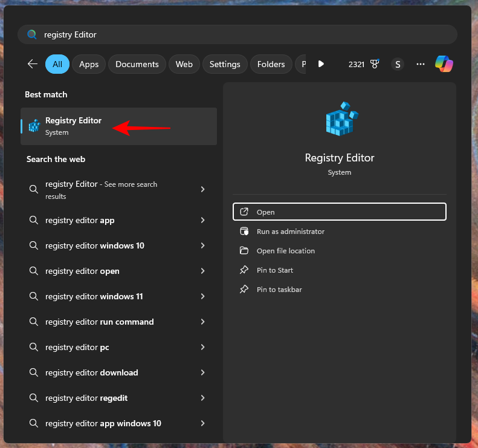The image size is (478, 448).
Task: Expand the 'registry editor windows 10' chevron
Action: (202, 246)
